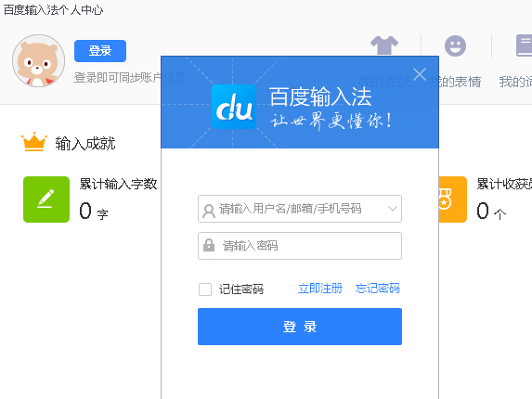Click the bear avatar picture
This screenshot has height=399, width=532.
tap(38, 60)
